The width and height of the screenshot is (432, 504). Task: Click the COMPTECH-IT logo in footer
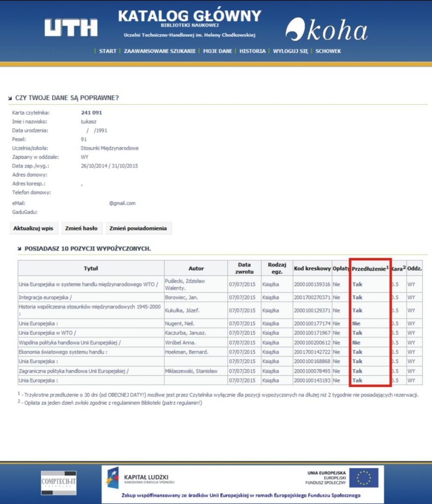(x=59, y=483)
